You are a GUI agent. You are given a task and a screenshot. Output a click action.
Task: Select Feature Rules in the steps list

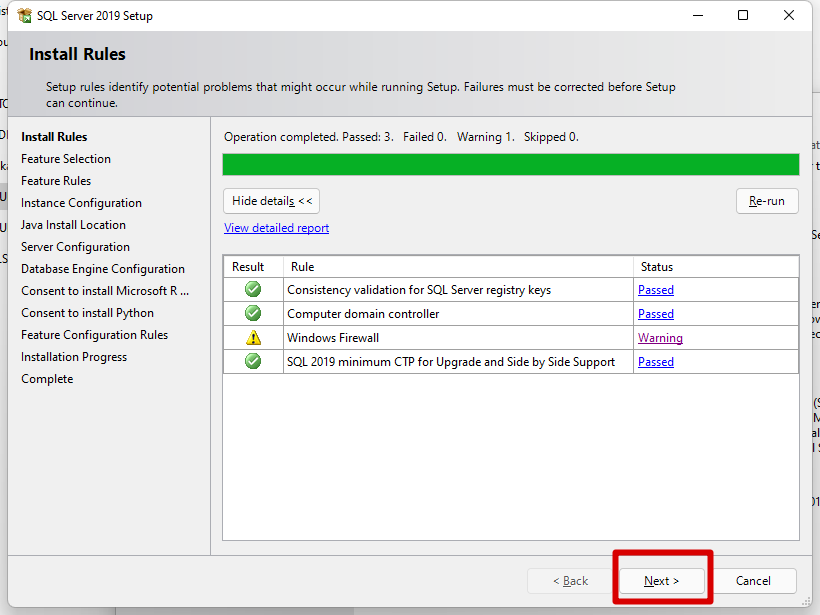56,181
